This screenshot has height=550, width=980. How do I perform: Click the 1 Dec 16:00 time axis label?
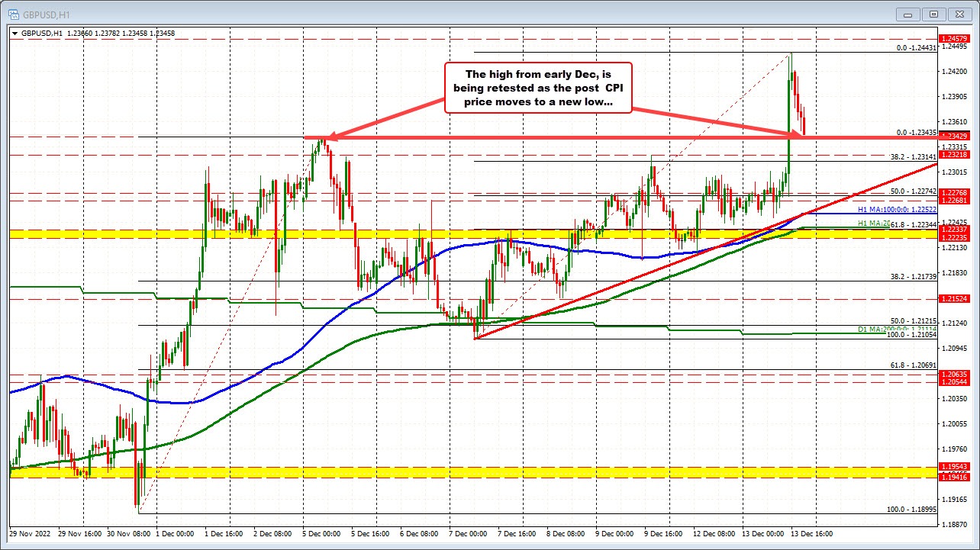tap(224, 534)
